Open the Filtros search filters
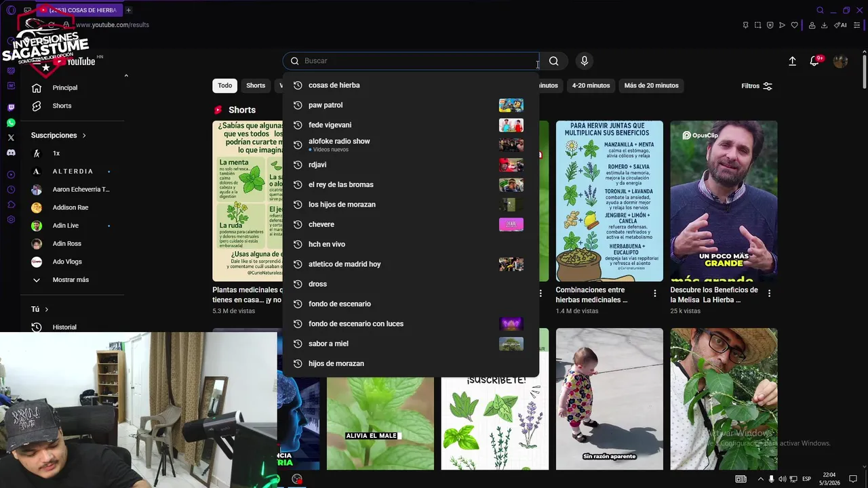The height and width of the screenshot is (488, 868). (757, 86)
